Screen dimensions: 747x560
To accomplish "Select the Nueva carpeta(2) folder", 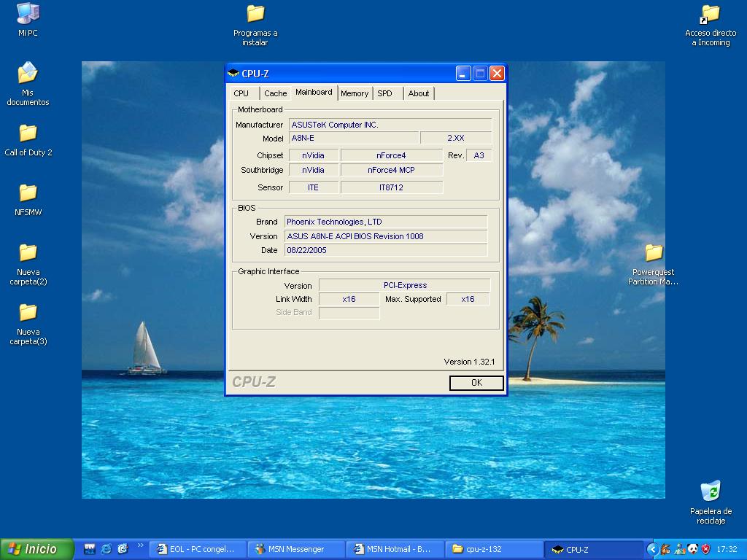I will tap(28, 265).
